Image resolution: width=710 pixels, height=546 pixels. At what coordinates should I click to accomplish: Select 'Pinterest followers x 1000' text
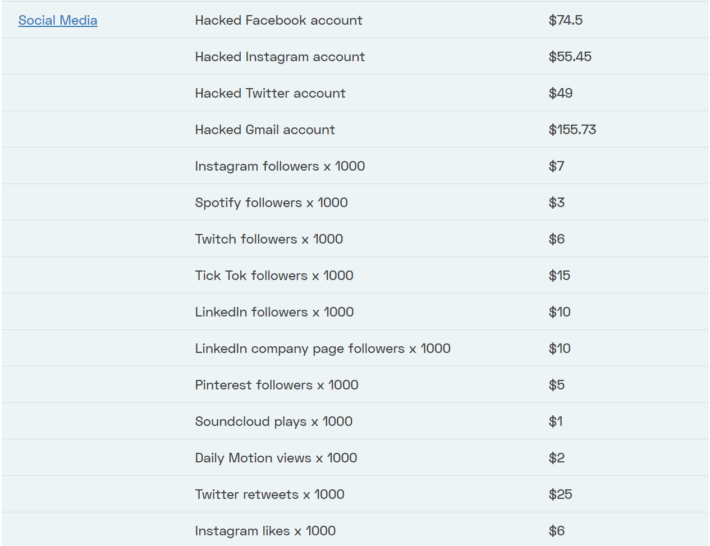tap(277, 385)
